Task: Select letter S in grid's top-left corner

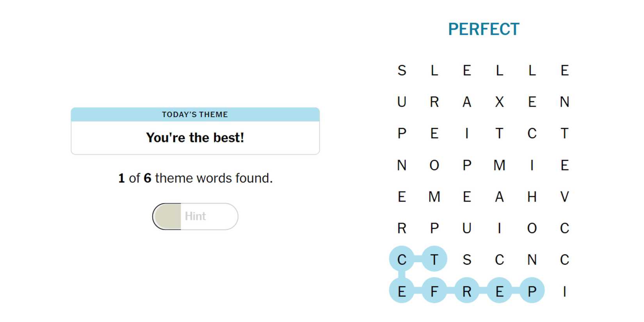Action: pos(402,71)
